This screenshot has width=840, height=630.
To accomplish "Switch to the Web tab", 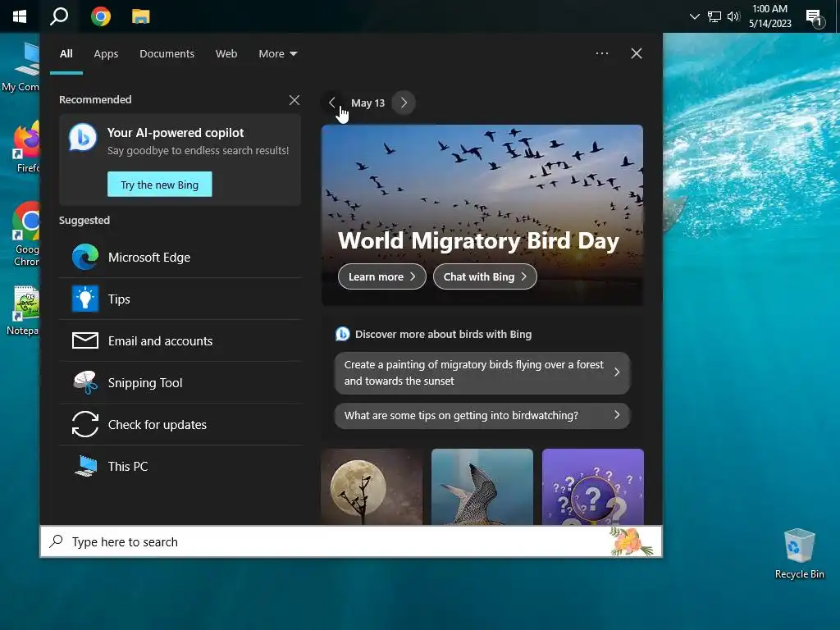I will click(x=226, y=53).
